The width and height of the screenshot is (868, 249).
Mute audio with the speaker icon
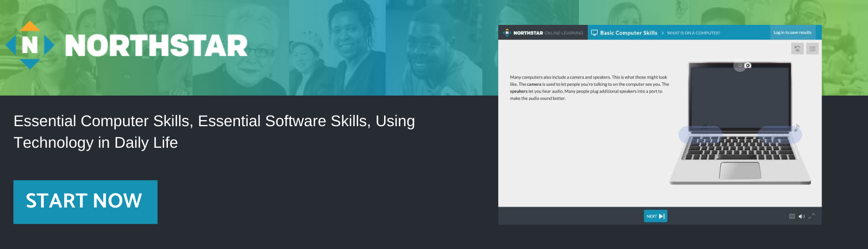tap(801, 216)
